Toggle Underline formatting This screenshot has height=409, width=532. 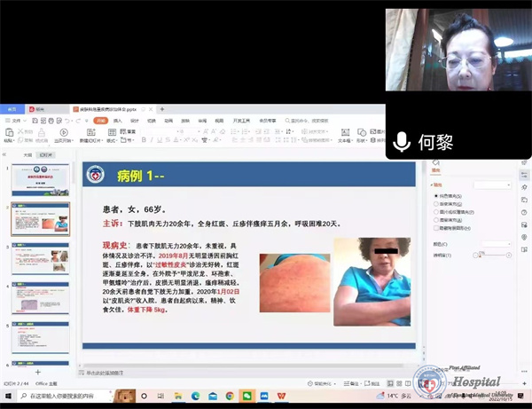click(x=160, y=140)
